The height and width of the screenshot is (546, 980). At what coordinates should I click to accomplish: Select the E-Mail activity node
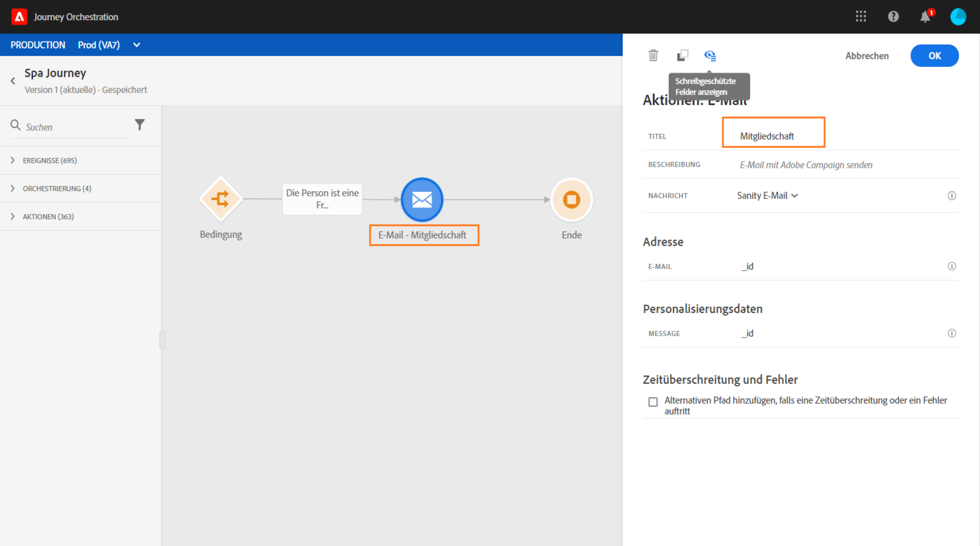(422, 199)
